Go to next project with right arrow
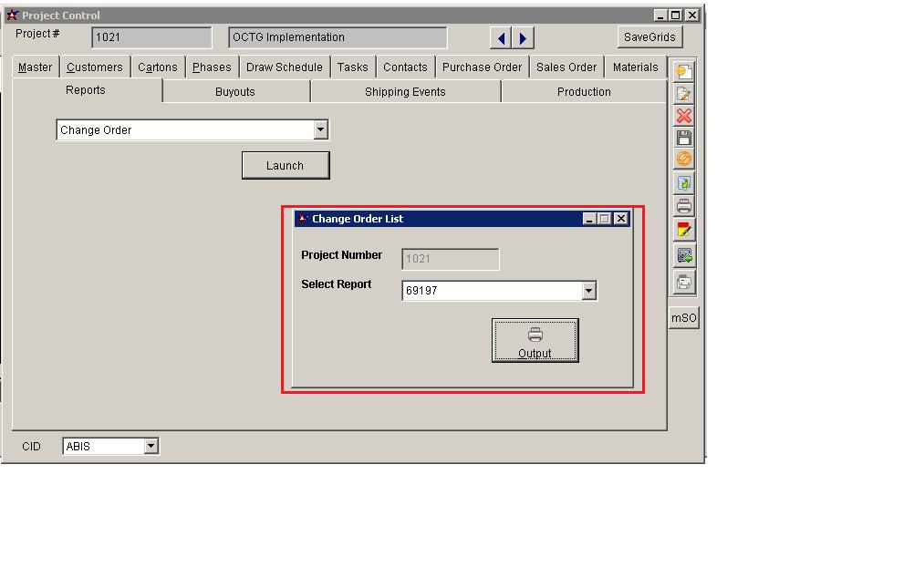The width and height of the screenshot is (904, 588). click(x=523, y=38)
